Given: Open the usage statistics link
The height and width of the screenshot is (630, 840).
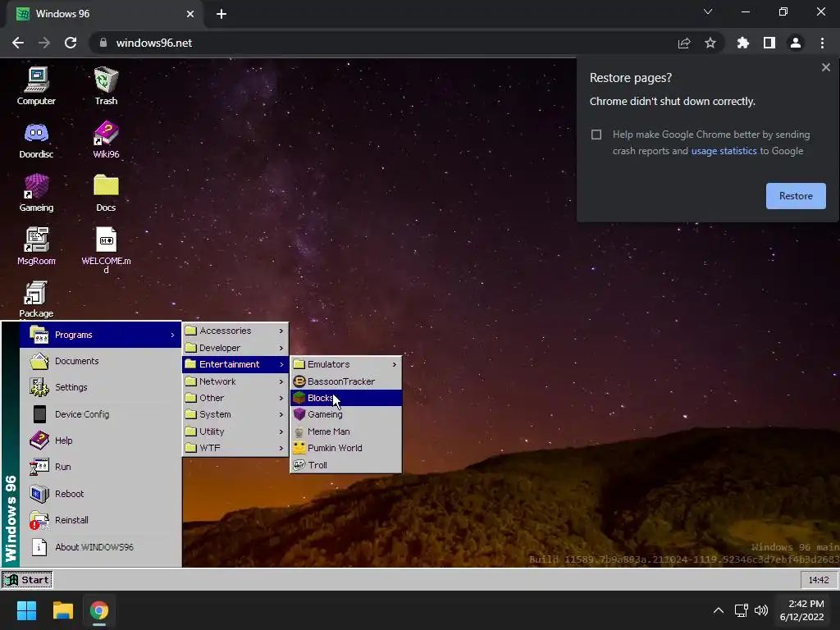Looking at the screenshot, I should click(724, 151).
